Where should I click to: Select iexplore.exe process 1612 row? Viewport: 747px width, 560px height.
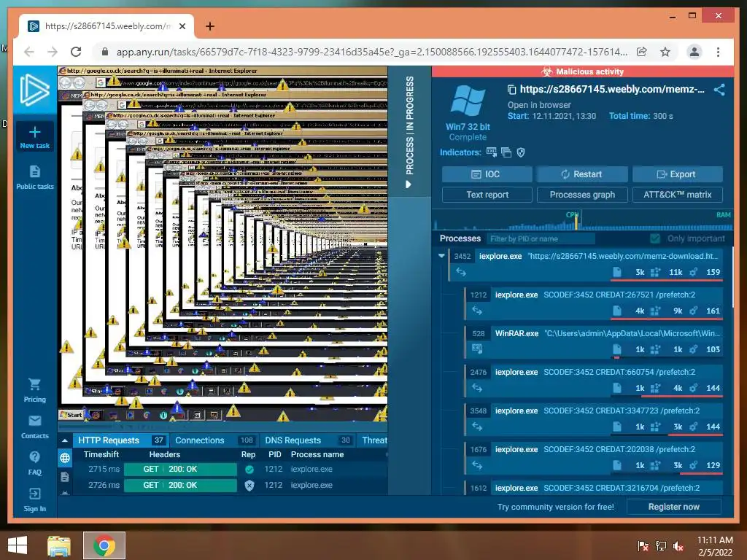(594, 488)
